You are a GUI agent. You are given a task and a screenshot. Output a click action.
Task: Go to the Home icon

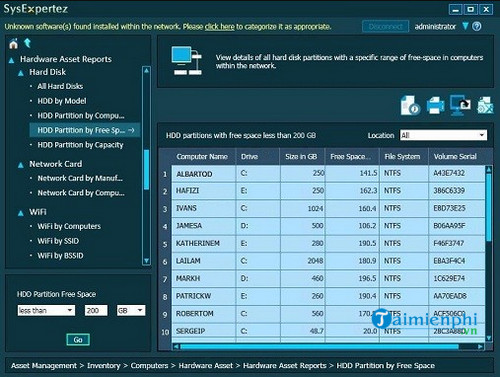(x=13, y=43)
